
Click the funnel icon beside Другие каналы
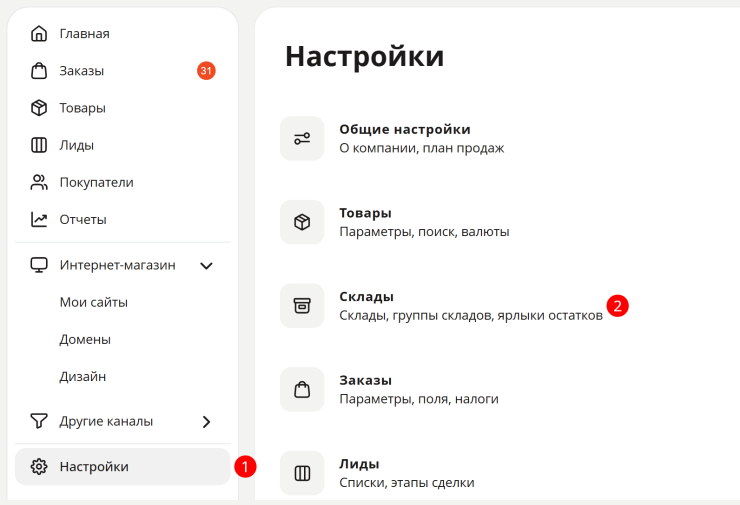[39, 421]
